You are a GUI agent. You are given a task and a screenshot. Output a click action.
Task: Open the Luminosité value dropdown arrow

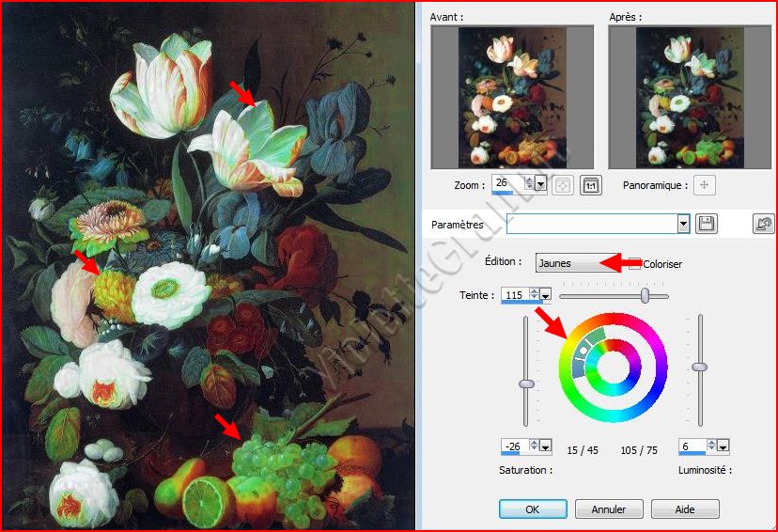(723, 446)
